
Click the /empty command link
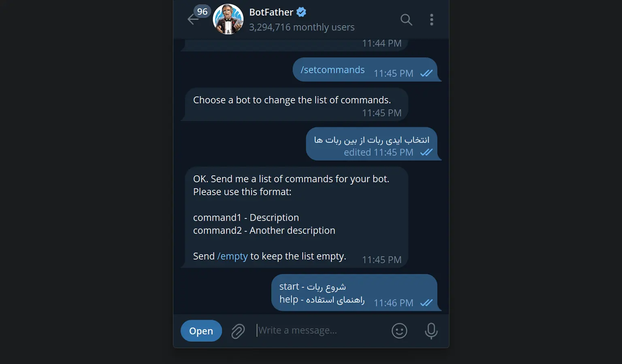pyautogui.click(x=232, y=256)
